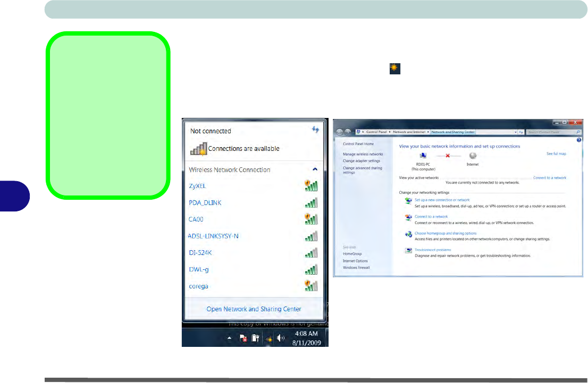Click the Network and Internet breadcrumb
This screenshot has height=383, width=588.
[409, 132]
